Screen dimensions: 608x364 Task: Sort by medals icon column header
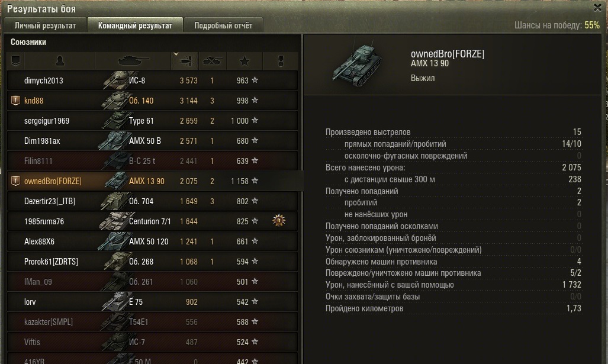click(x=281, y=61)
